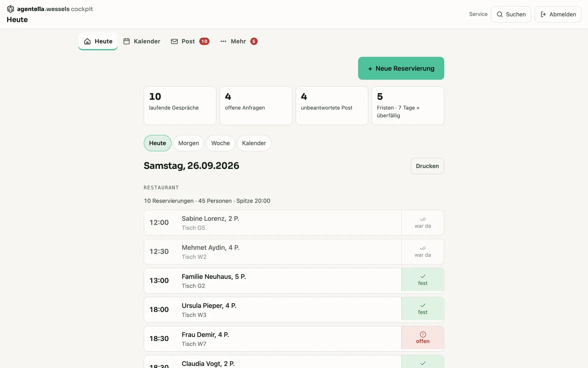The height and width of the screenshot is (368, 588).
Task: Click the agentella logo icon
Action: (11, 9)
